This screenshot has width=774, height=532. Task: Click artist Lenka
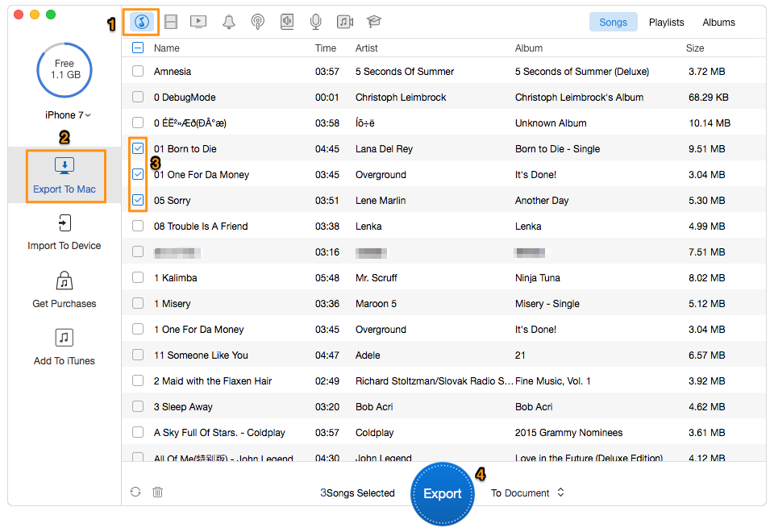point(368,226)
